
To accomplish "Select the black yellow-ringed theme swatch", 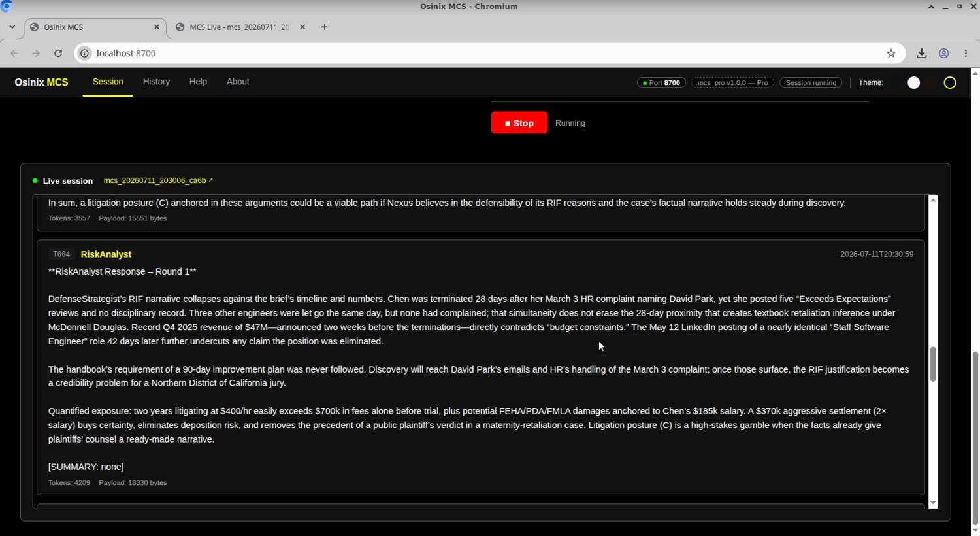I will (x=950, y=82).
